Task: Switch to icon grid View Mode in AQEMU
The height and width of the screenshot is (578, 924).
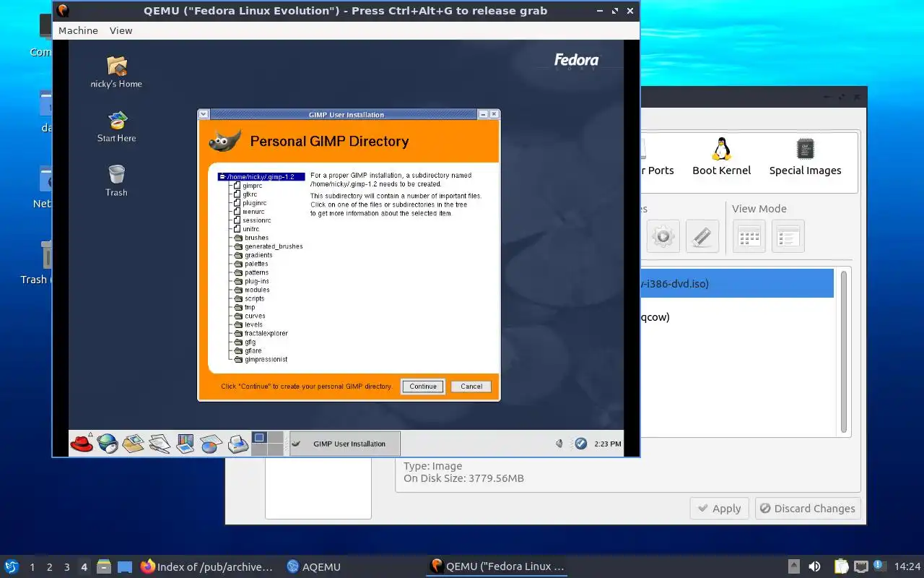Action: pyautogui.click(x=749, y=236)
